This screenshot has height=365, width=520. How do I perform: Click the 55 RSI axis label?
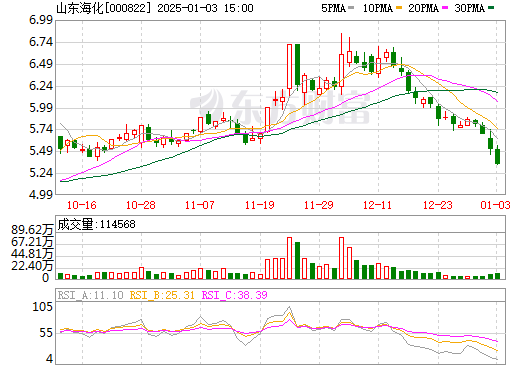[46, 333]
